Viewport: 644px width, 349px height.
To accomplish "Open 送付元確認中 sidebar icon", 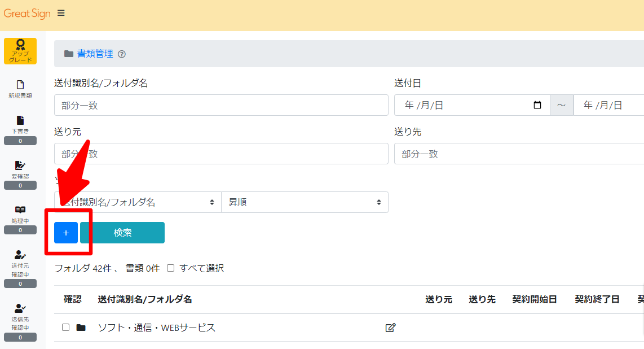I will (20, 259).
